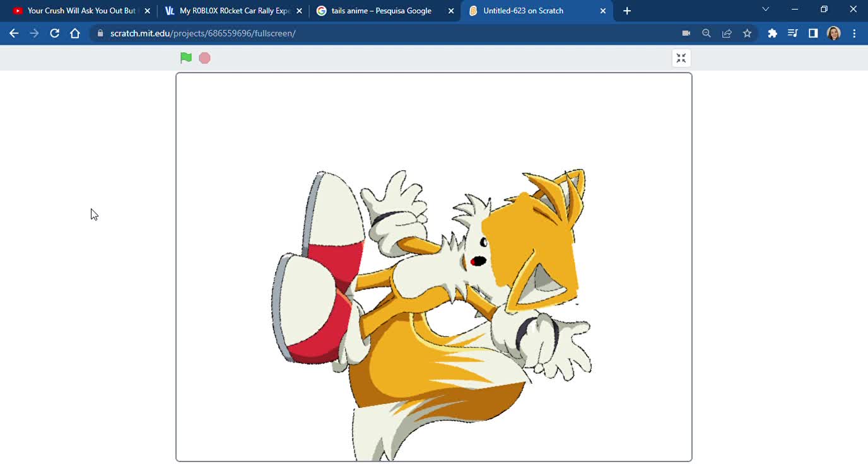This screenshot has width=868, height=464.
Task: Click the Tails character on the stage
Action: tap(431, 315)
